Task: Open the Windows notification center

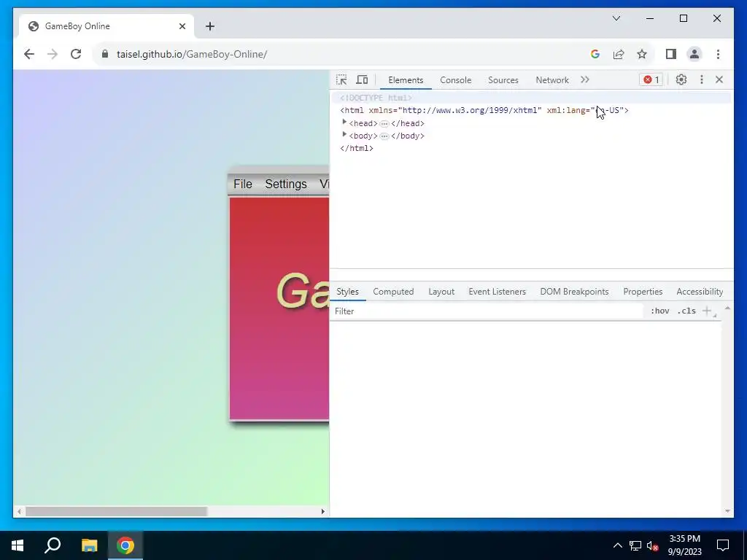Action: point(723,545)
